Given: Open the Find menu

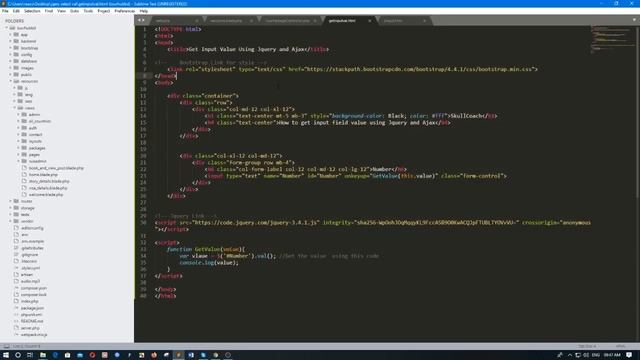Looking at the screenshot, I should click(x=49, y=11).
